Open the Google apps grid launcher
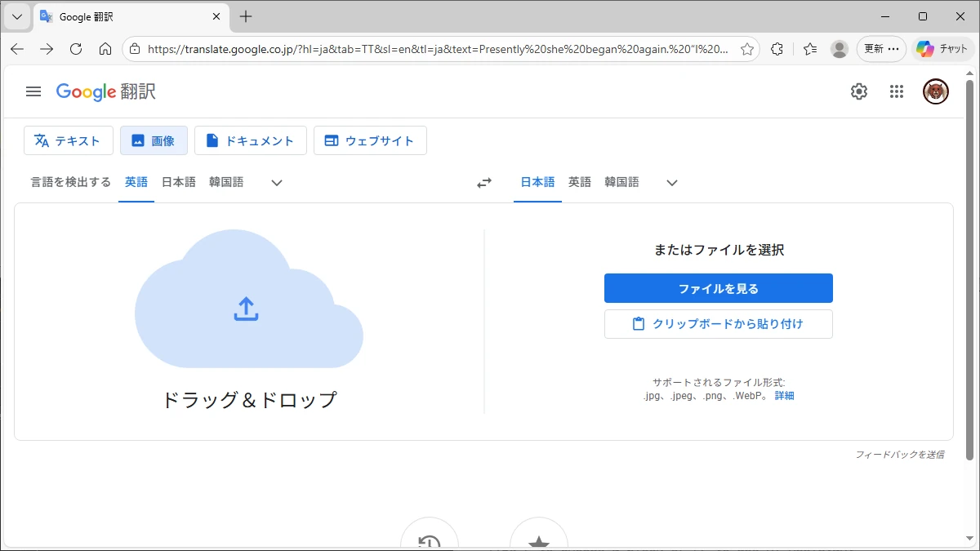Image resolution: width=980 pixels, height=551 pixels. pyautogui.click(x=897, y=91)
